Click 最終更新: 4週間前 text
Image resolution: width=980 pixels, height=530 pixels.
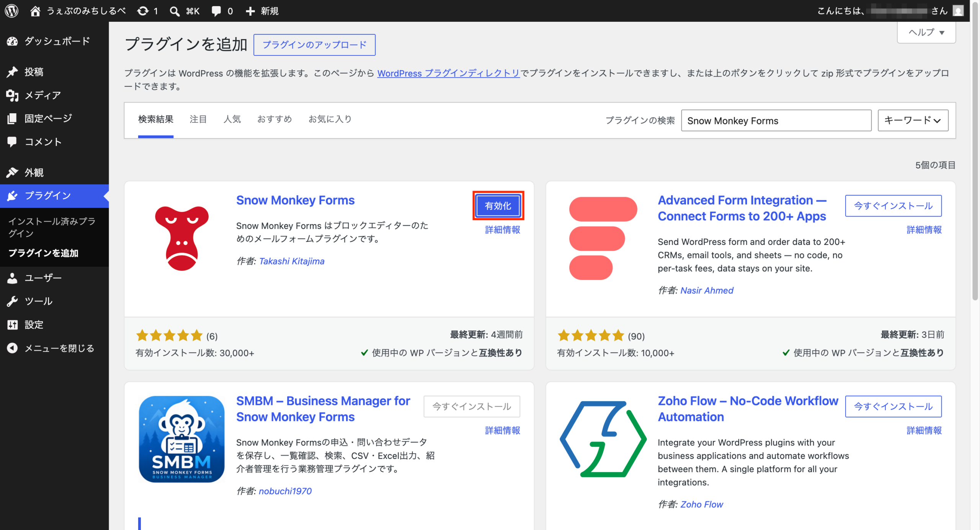[x=486, y=335]
